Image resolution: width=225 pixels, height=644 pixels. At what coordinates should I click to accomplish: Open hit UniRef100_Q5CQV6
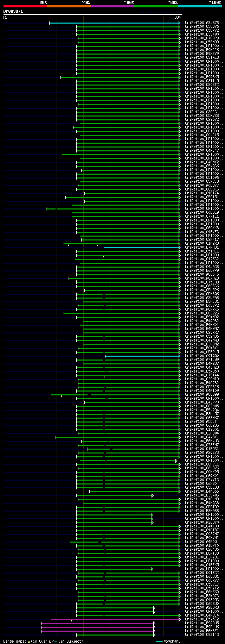pyautogui.click(x=202, y=27)
